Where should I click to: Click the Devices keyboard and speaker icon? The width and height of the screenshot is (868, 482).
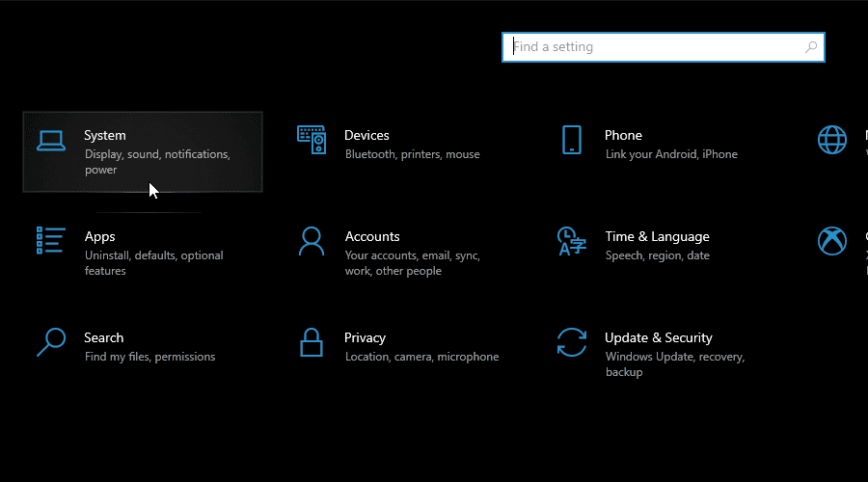tap(312, 140)
